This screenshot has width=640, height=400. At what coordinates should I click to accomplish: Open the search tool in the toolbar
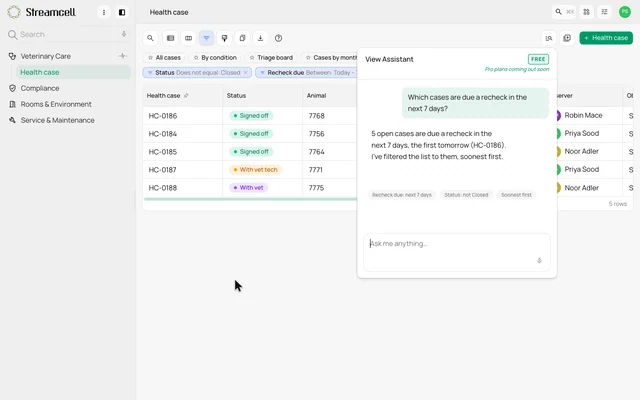coord(150,38)
